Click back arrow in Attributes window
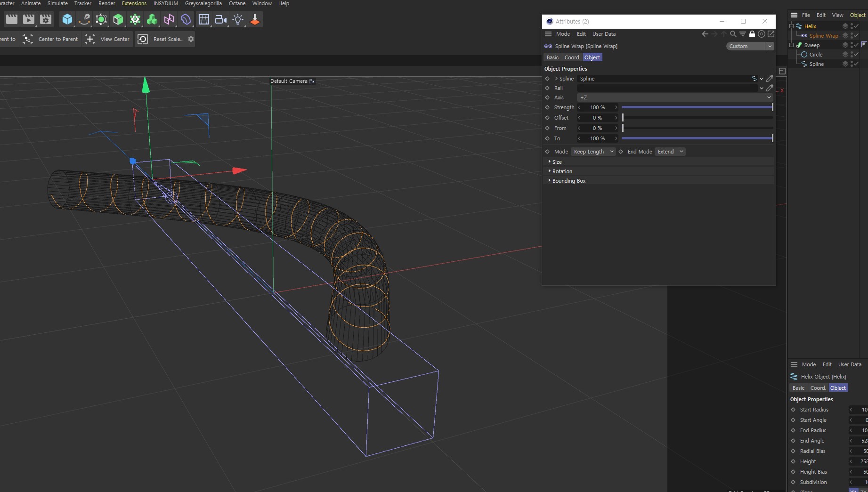 [705, 34]
